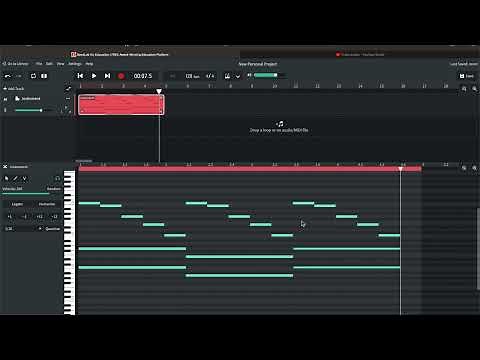Click the split region icon in toolbar
480x360 pixels.
pyautogui.click(x=44, y=76)
